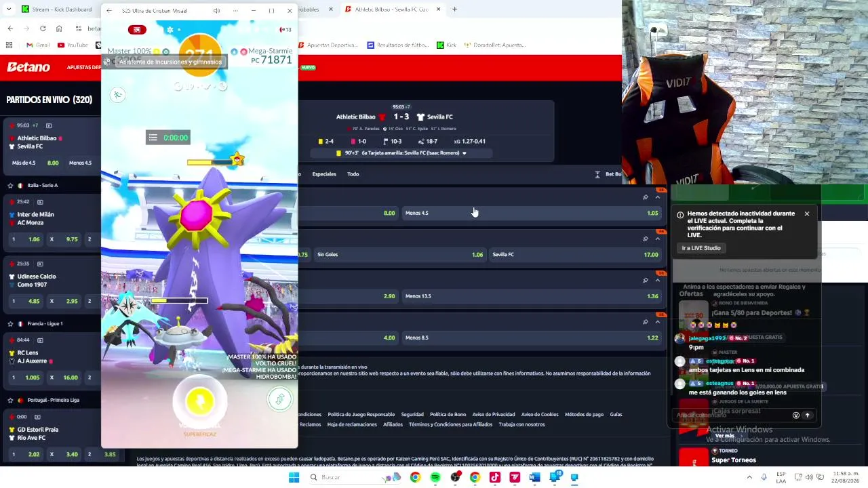Viewport: 868px width, 488px height.
Task: Open the list icon beside the 0:00:00 timer
Action: click(153, 138)
